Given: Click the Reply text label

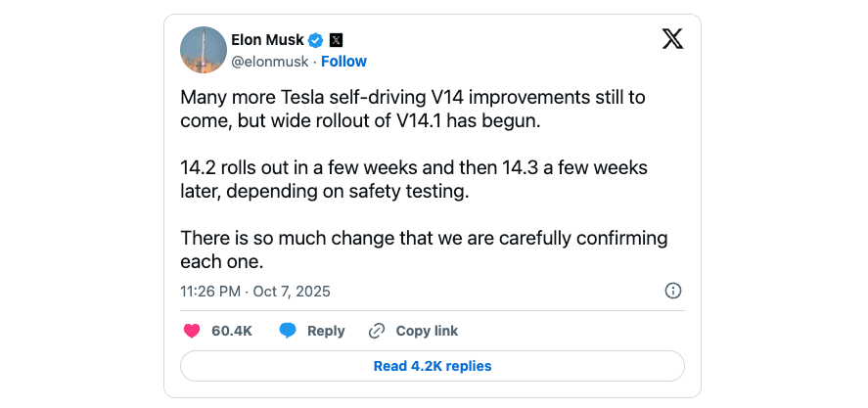Looking at the screenshot, I should [x=326, y=331].
